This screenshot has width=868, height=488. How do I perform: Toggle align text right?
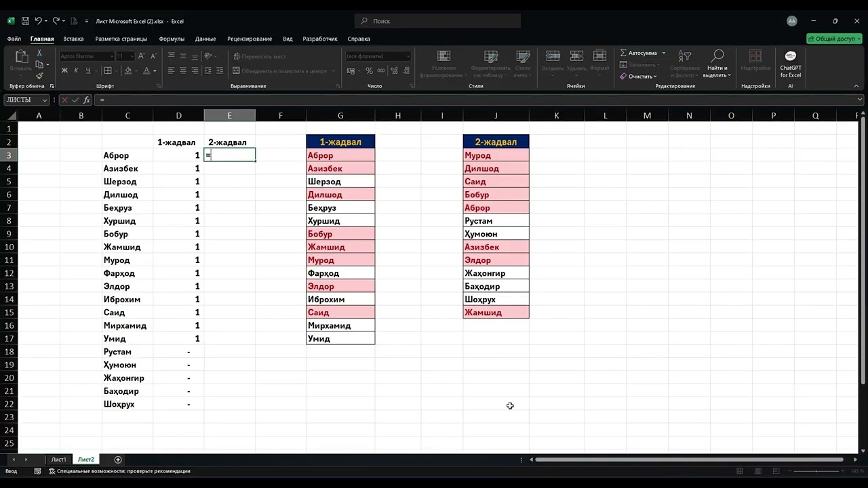195,70
